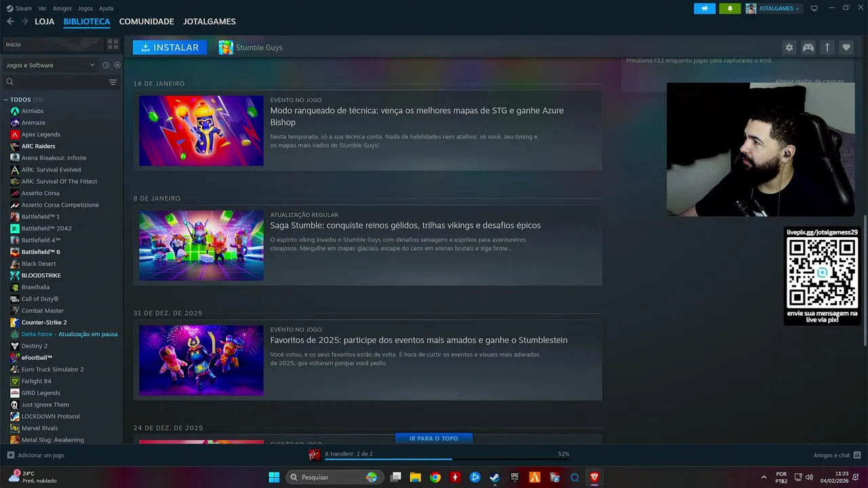Image resolution: width=868 pixels, height=488 pixels.
Task: Click the Windows Pesquisar search box
Action: [x=334, y=477]
